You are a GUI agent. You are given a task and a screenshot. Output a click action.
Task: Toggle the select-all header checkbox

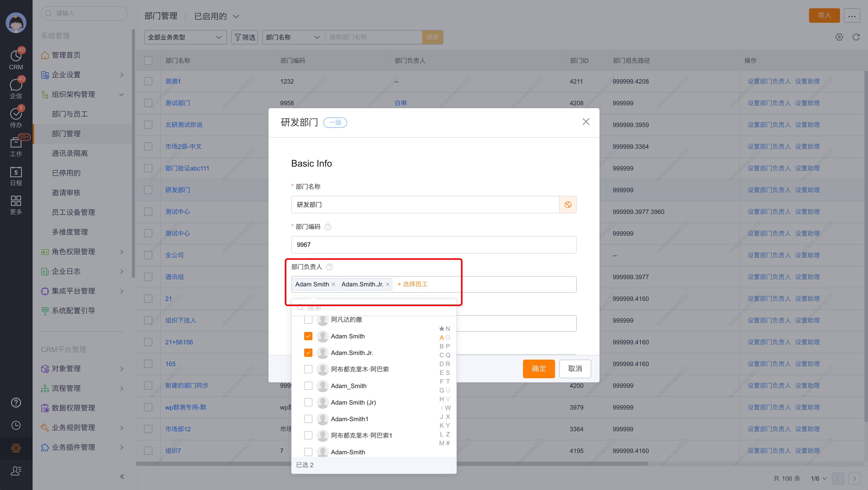pos(148,60)
